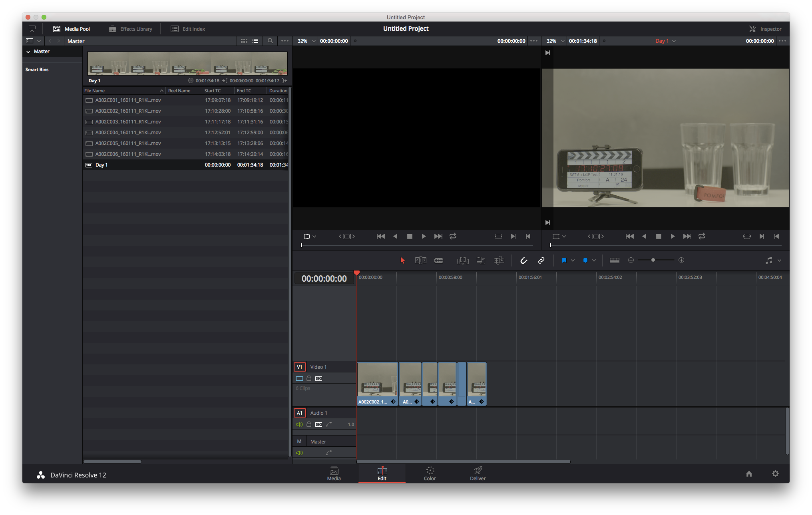Select first clip A002C002 in timeline
Screen dimensions: 812x515
pyautogui.click(x=378, y=384)
